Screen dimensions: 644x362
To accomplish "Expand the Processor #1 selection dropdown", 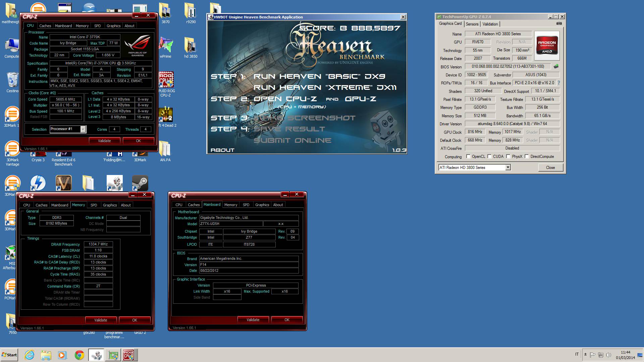I will [83, 129].
